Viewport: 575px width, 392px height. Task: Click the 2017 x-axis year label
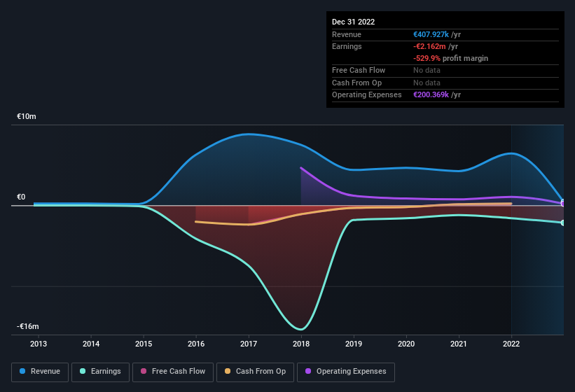tap(249, 344)
